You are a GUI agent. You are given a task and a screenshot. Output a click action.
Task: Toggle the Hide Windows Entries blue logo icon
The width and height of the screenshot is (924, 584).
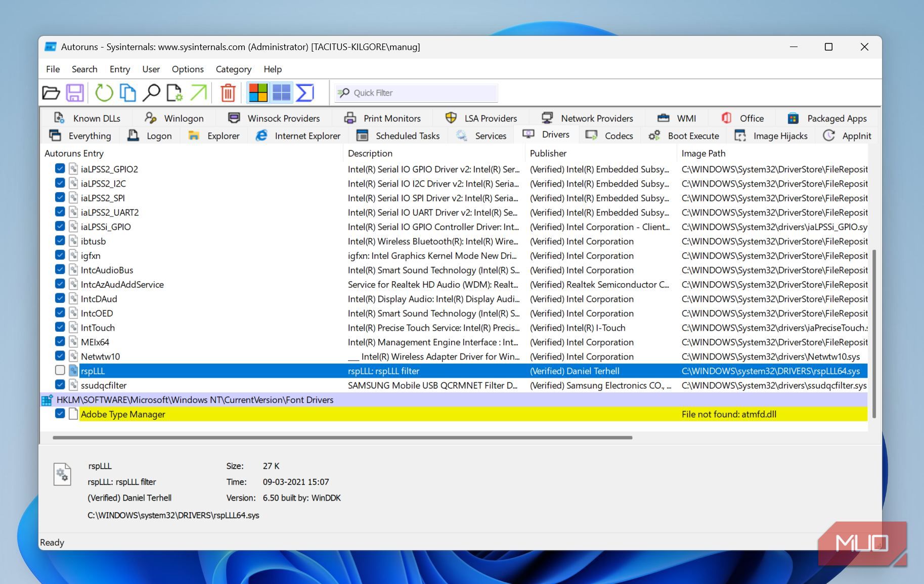point(282,93)
